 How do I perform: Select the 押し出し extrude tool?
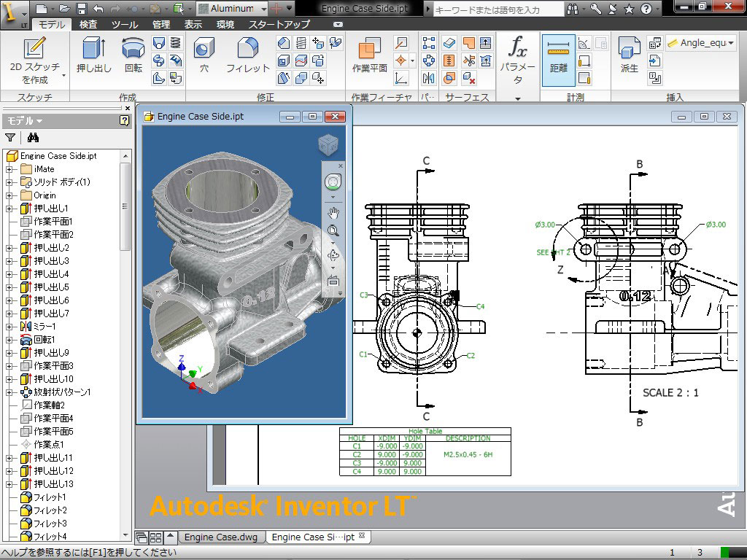pyautogui.click(x=93, y=56)
